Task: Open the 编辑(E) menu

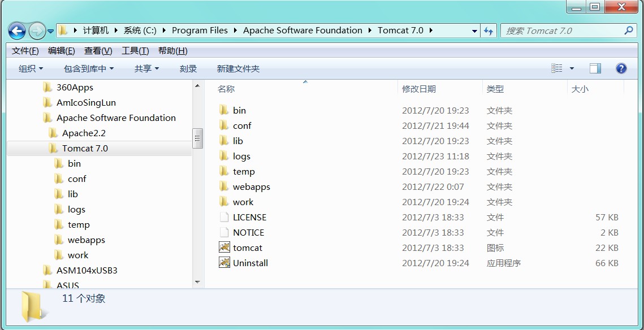Action: coord(61,51)
